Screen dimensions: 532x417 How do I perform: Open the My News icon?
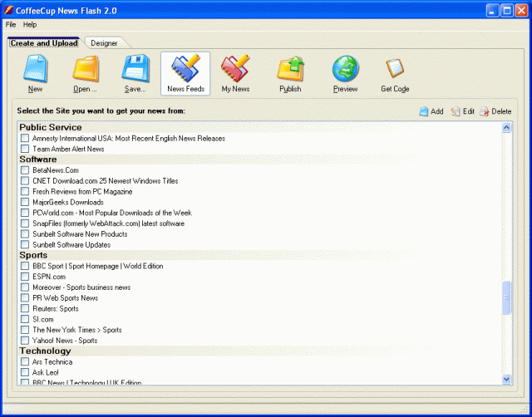tap(235, 69)
